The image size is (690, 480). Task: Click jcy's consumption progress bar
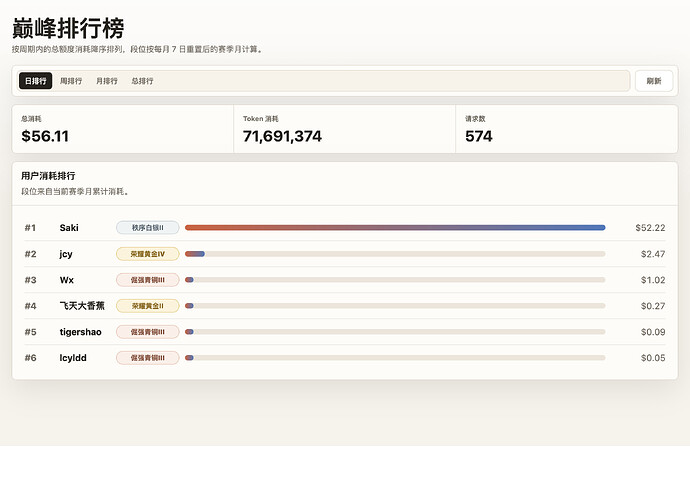[395, 254]
